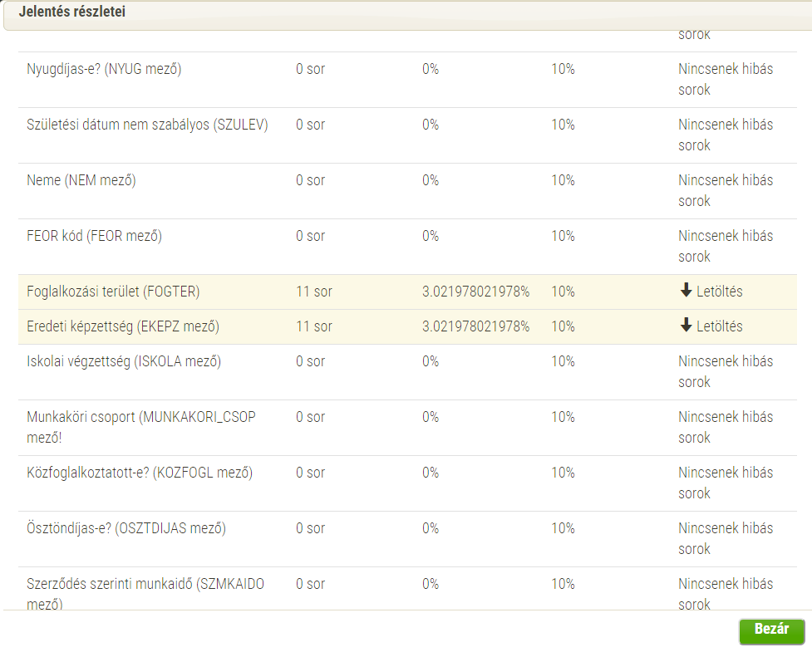Select the 'FEOR kód (FEOR mező)' label

94,236
